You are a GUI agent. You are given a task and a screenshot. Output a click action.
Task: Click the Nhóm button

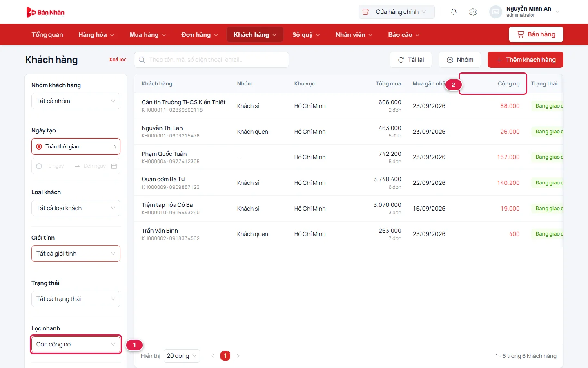click(x=460, y=60)
